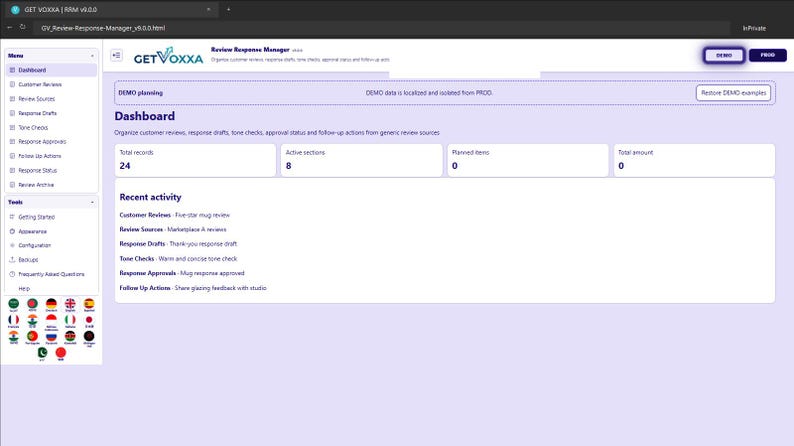This screenshot has height=446, width=794.
Task: Open Frequently Asked Questions icon
Action: 12,274
